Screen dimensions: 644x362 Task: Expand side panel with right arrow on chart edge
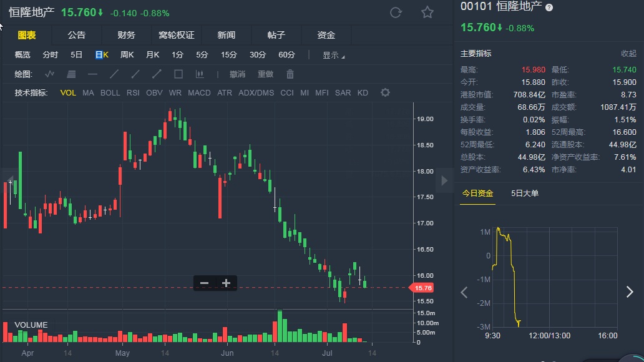444,180
